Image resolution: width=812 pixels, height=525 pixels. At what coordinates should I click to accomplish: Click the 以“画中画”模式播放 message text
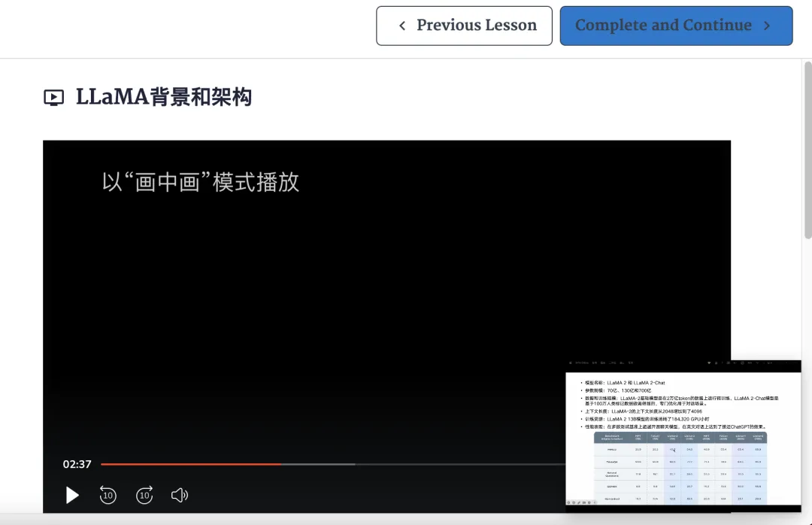[x=201, y=182]
